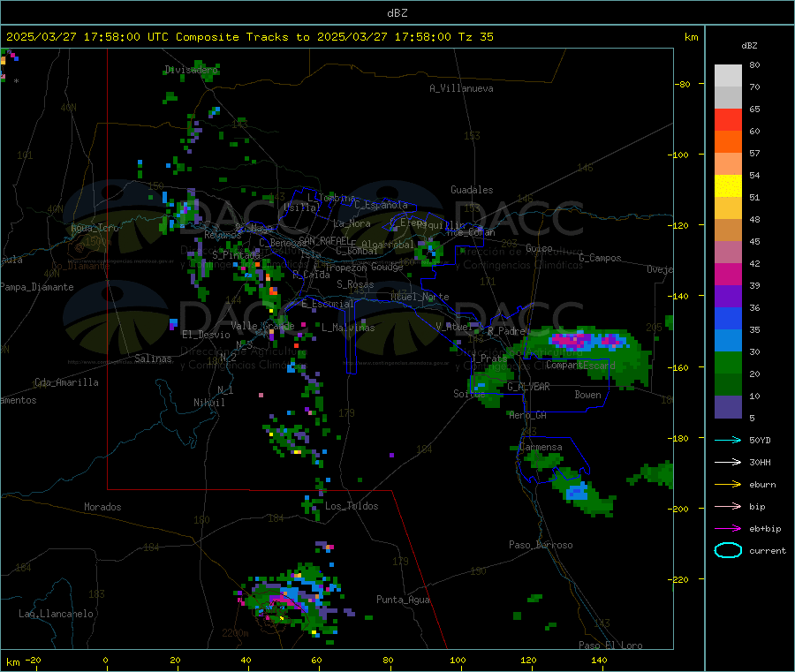795x672 pixels.
Task: Click the blue rain cell southeast of Carmensa
Action: point(577,492)
